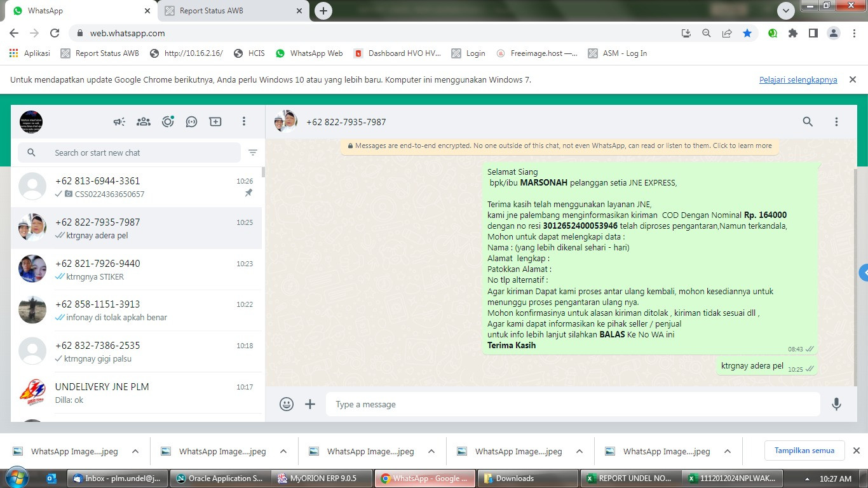Image resolution: width=868 pixels, height=488 pixels.
Task: Open chat with +62 858-1151-3913
Action: tap(137, 310)
